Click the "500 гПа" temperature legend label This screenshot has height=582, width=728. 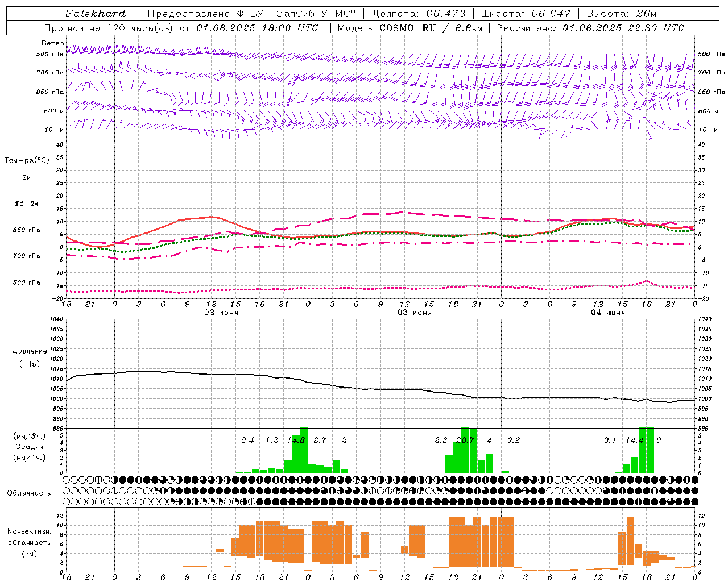[27, 282]
